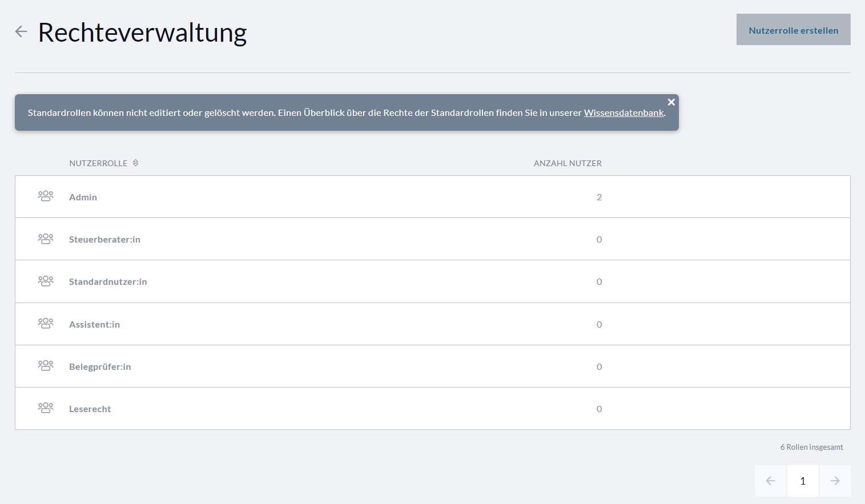This screenshot has height=504, width=865.
Task: Sort the list by Nutzerrolle column
Action: click(98, 163)
